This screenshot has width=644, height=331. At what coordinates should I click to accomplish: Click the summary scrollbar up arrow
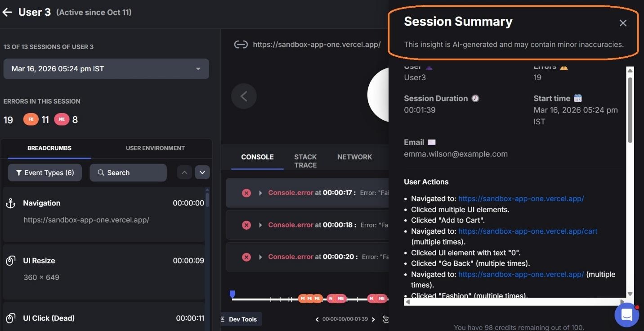click(x=630, y=70)
